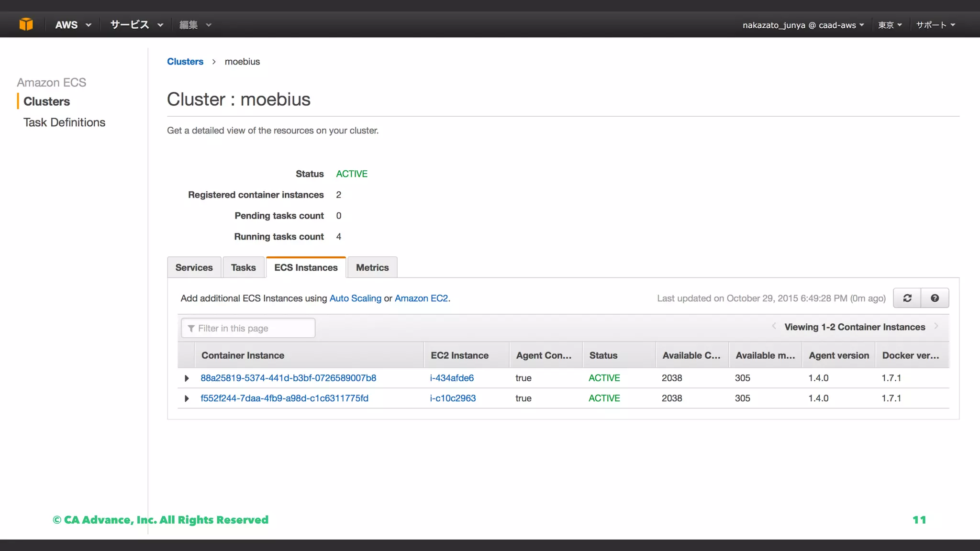The image size is (980, 551).
Task: Expand container instance row 88a25819
Action: point(187,378)
